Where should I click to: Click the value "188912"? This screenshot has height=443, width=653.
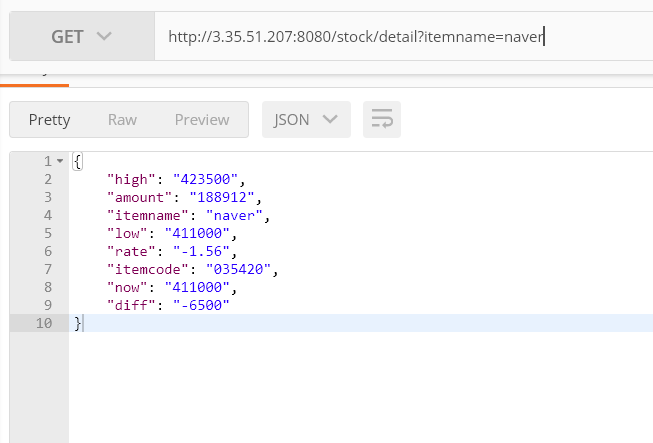point(222,197)
